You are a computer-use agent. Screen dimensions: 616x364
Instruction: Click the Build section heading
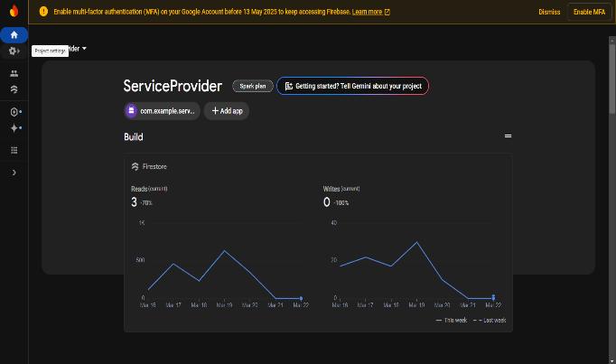coord(134,137)
